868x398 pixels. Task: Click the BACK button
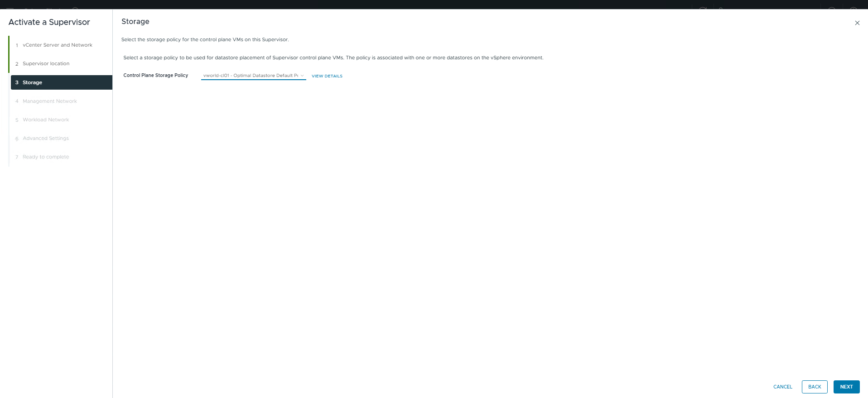point(814,387)
